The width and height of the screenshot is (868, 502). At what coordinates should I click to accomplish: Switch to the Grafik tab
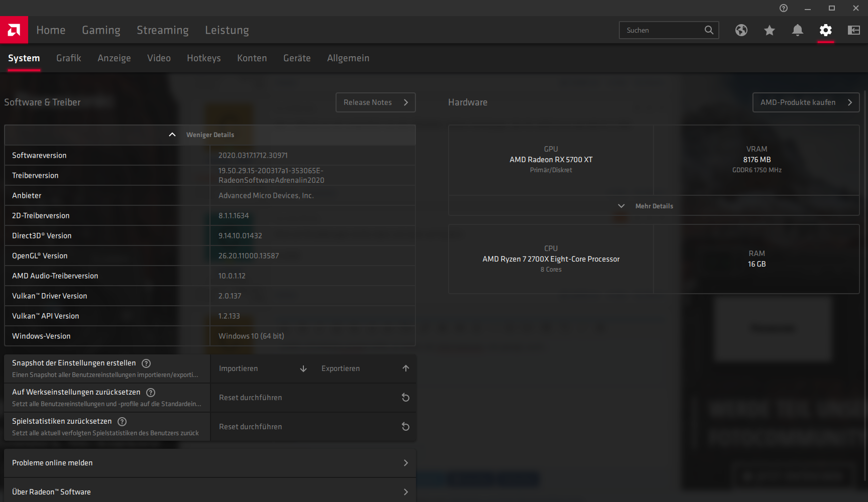tap(69, 58)
